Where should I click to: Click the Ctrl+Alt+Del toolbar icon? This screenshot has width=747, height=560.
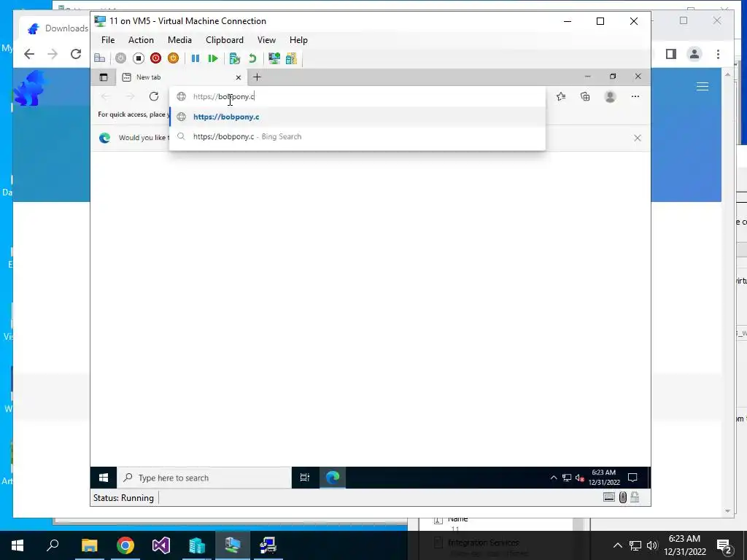click(x=99, y=58)
